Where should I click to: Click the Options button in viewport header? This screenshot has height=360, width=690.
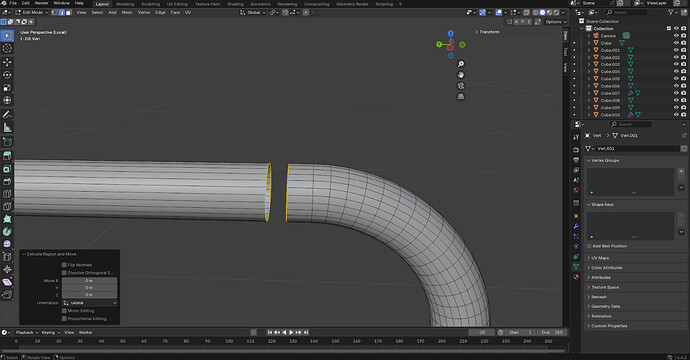554,22
